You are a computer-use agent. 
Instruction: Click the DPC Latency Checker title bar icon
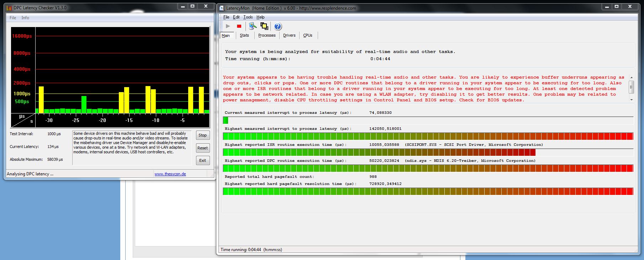pos(9,8)
